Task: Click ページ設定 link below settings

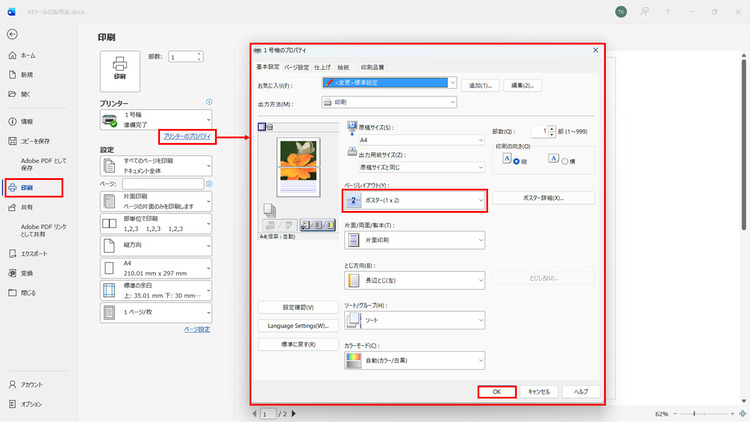Action: pyautogui.click(x=197, y=330)
